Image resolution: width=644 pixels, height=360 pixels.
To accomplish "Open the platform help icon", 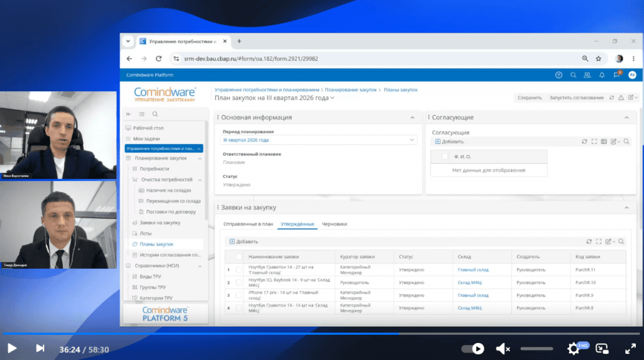I will (x=558, y=75).
